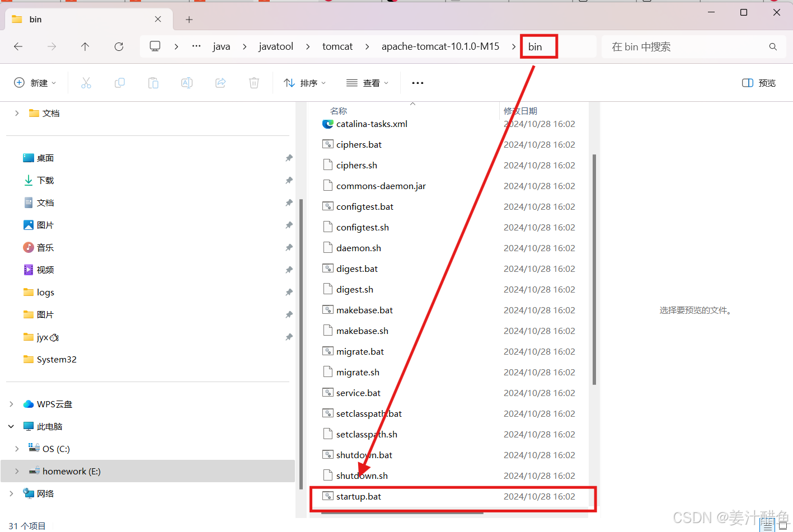Switch to details view icon in status bar
Viewport: 793px width, 532px height.
[768, 525]
